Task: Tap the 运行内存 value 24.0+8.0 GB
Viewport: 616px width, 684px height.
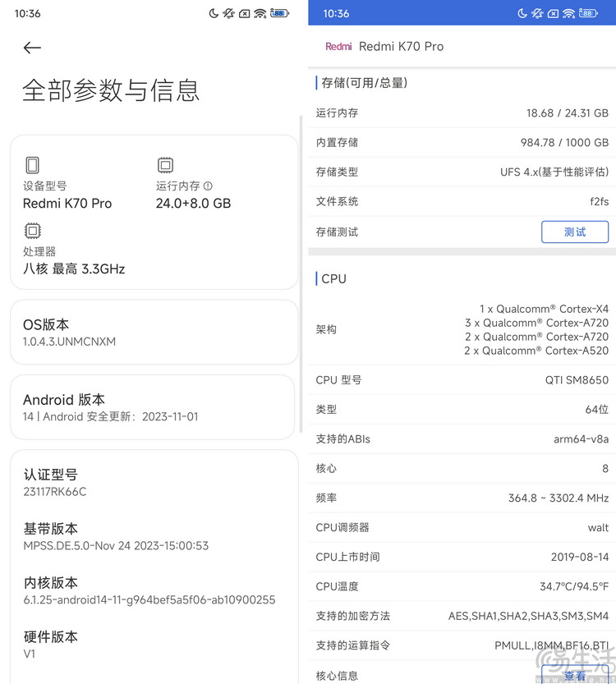Action: [193, 204]
